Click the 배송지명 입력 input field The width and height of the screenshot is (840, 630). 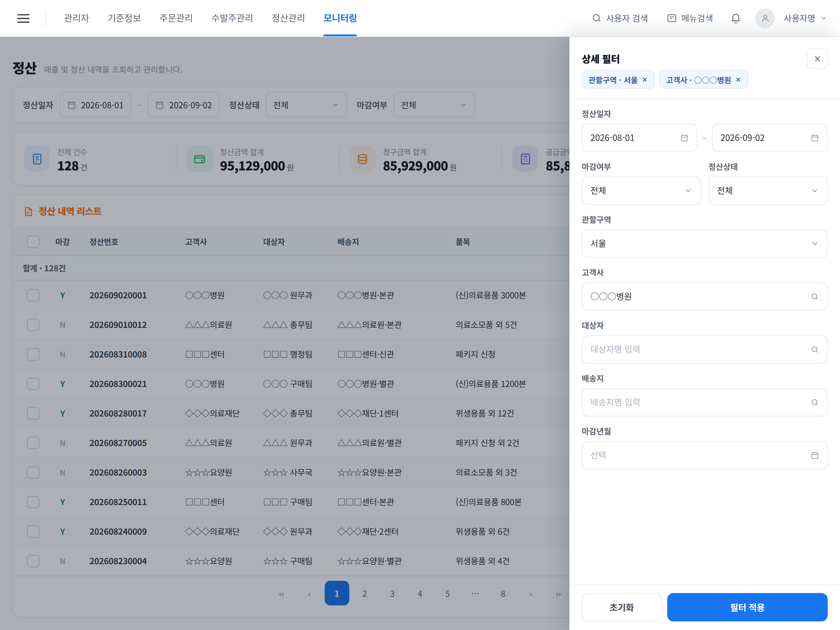point(704,402)
